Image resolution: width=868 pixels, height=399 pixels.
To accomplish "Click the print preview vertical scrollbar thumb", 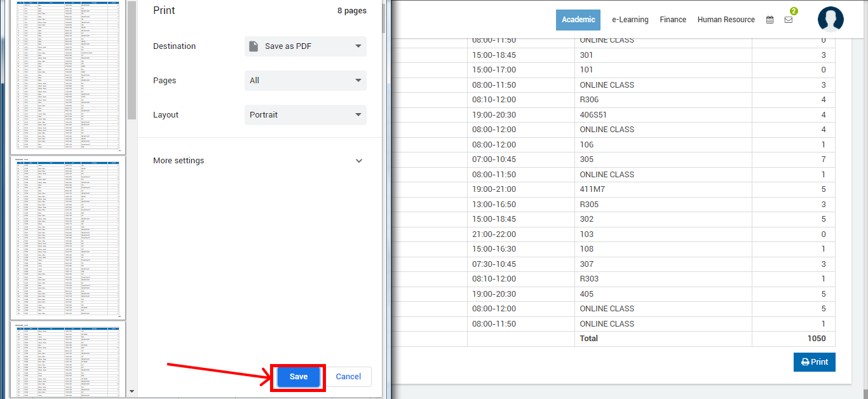I will (x=132, y=60).
